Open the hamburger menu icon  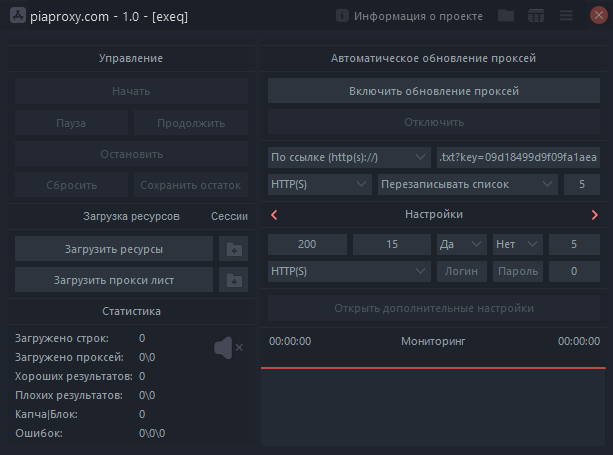(x=566, y=16)
